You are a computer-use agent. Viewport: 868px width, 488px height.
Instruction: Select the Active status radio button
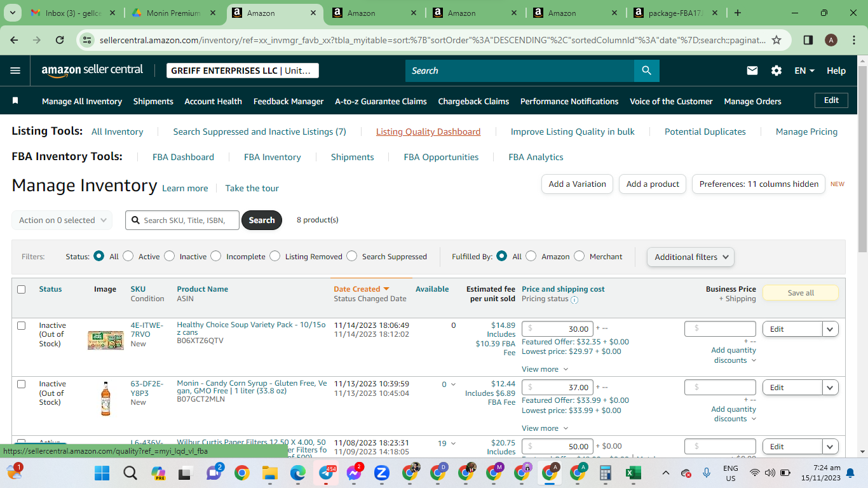coord(128,256)
